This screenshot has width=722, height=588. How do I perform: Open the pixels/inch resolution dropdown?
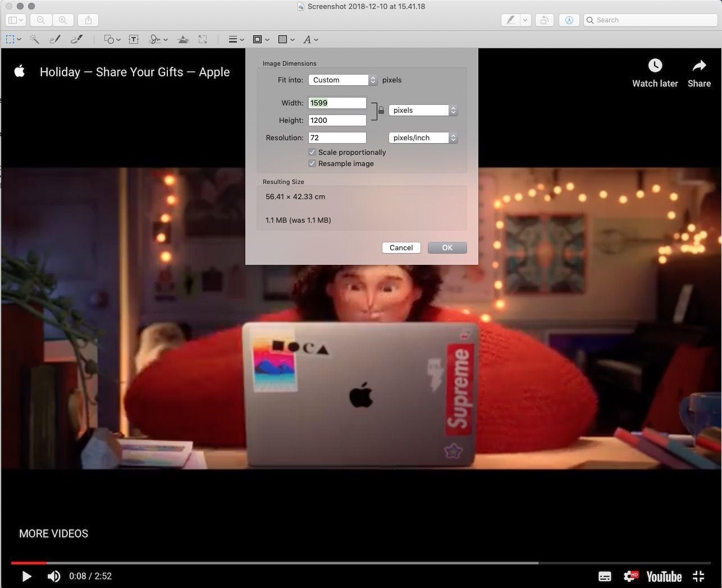pyautogui.click(x=423, y=137)
